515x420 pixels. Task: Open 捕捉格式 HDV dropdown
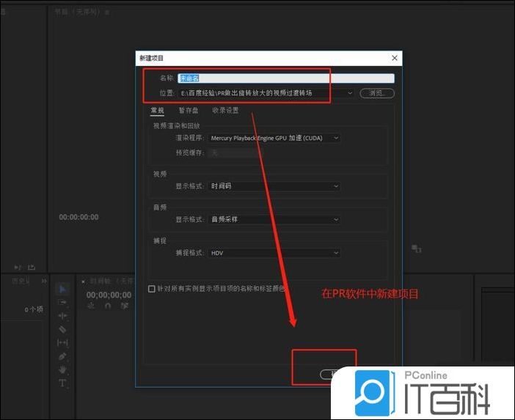[x=274, y=253]
